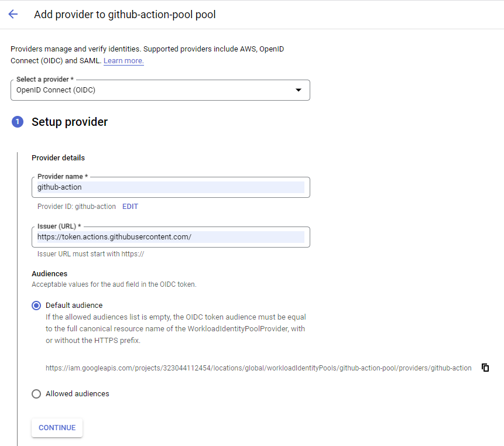Screen dimensions: 504x446
Task: Select the Default audience radio button
Action: tap(36, 306)
